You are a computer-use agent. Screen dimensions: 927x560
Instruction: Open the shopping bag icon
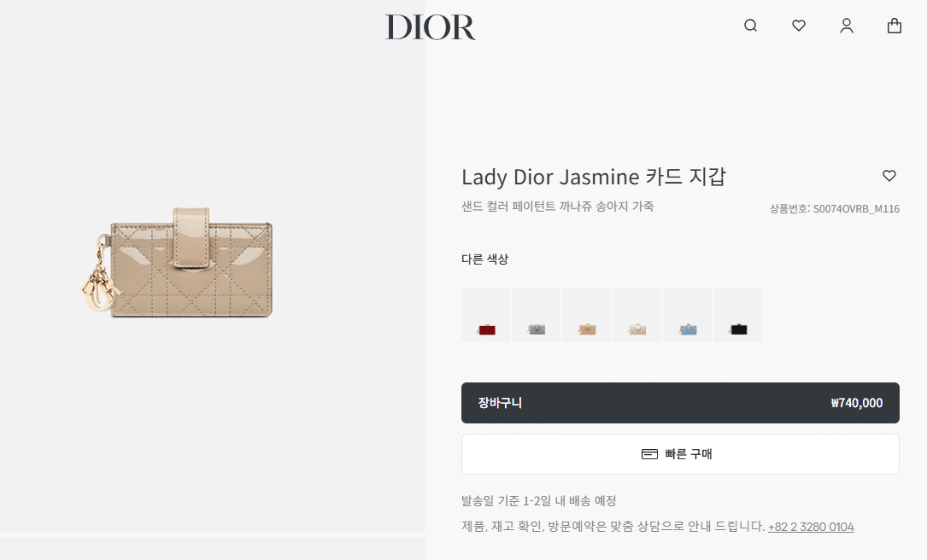[x=895, y=26]
